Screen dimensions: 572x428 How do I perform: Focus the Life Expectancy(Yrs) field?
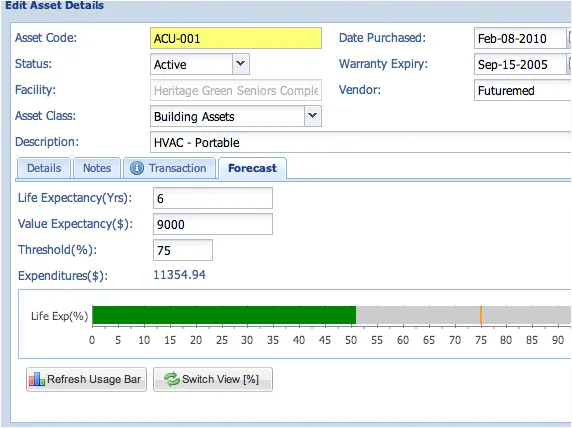[x=213, y=198]
